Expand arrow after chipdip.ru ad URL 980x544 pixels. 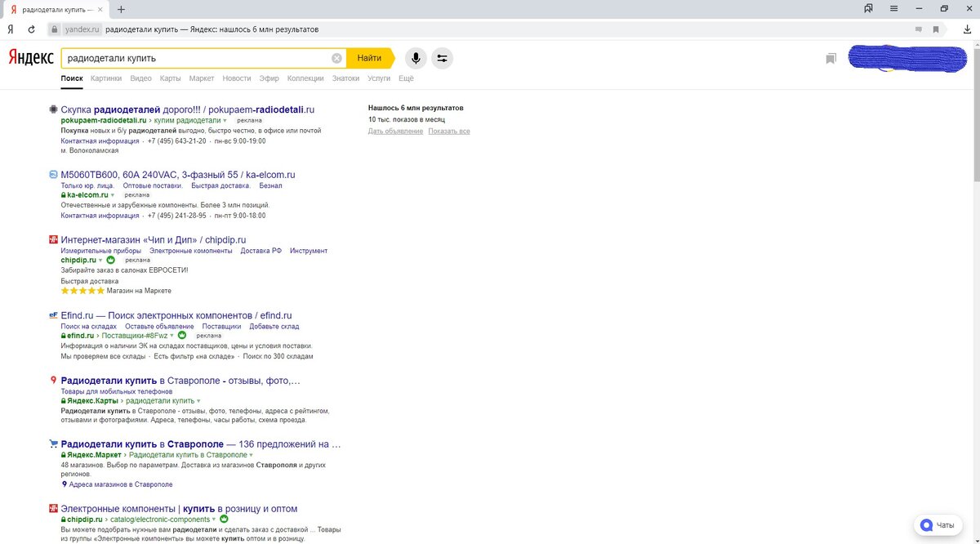(x=102, y=261)
